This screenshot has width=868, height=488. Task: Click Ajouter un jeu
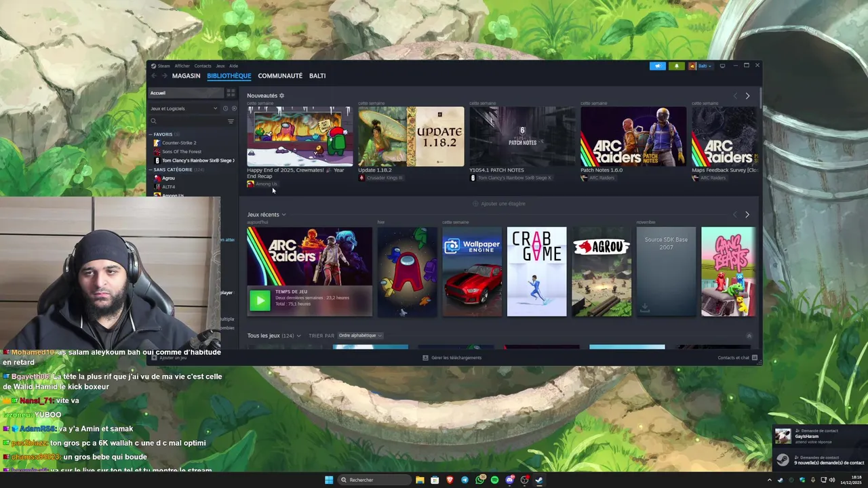[168, 358]
